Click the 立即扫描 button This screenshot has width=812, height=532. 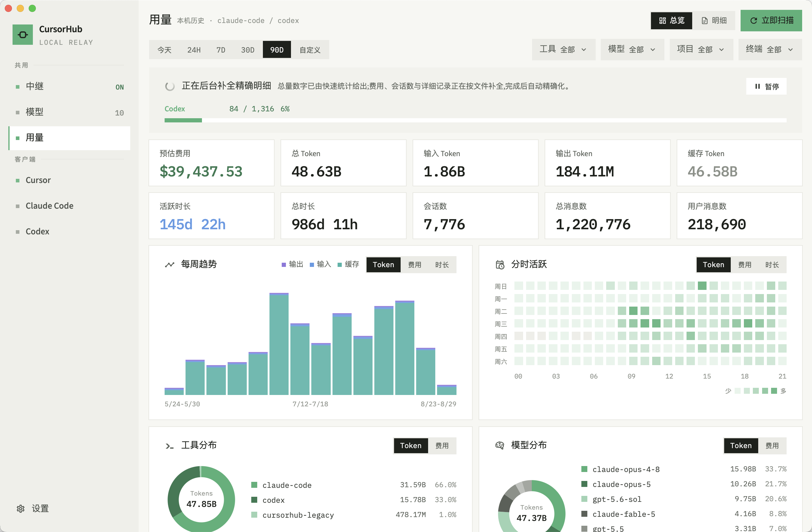[x=771, y=21]
